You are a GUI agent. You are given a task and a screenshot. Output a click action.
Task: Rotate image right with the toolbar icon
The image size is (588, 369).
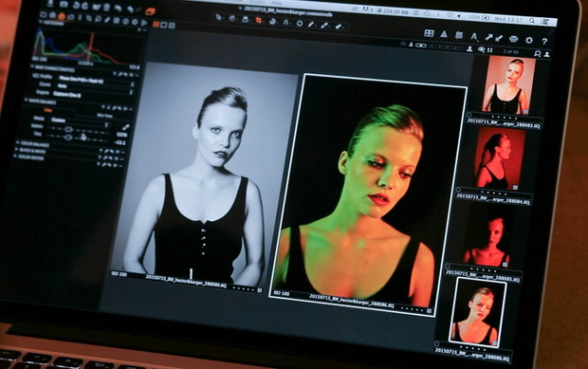(85, 6)
